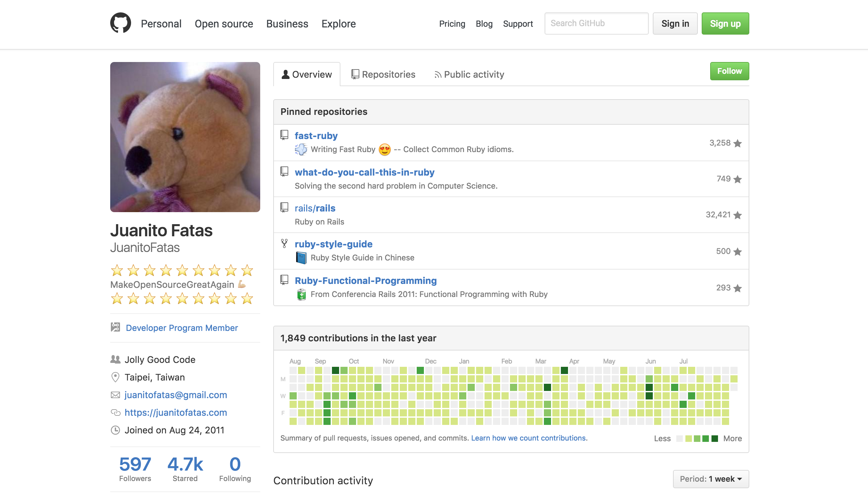Click the green Follow button
The height and width of the screenshot is (498, 868).
click(x=729, y=71)
